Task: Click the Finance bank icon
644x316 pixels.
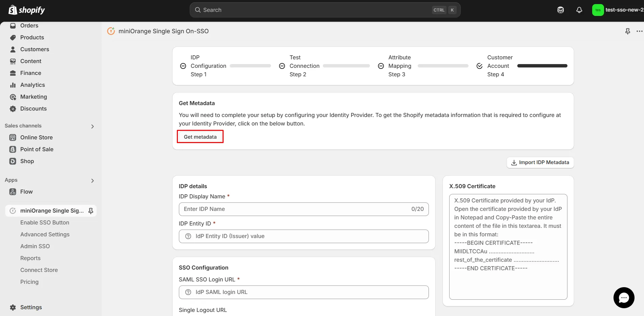Action: tap(13, 73)
